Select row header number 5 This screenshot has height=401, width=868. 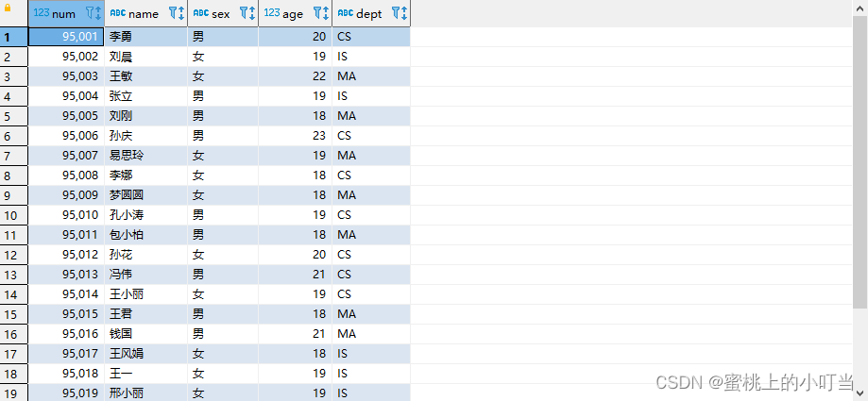[x=14, y=116]
